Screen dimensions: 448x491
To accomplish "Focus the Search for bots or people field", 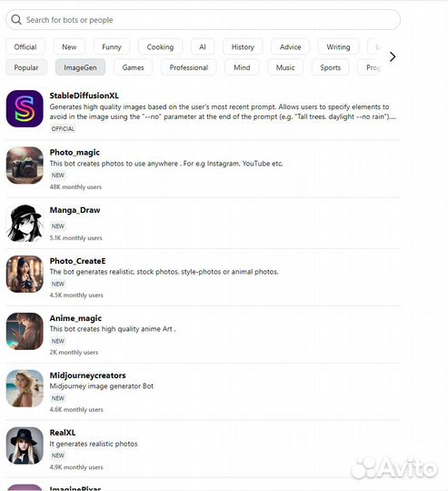I will tap(203, 20).
